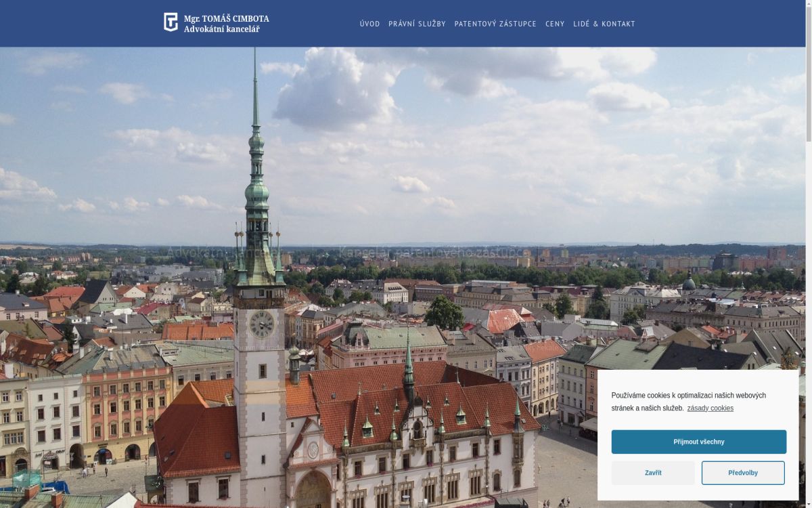Click the vertical scrollbar thumb
The width and height of the screenshot is (812, 508).
click(x=808, y=75)
